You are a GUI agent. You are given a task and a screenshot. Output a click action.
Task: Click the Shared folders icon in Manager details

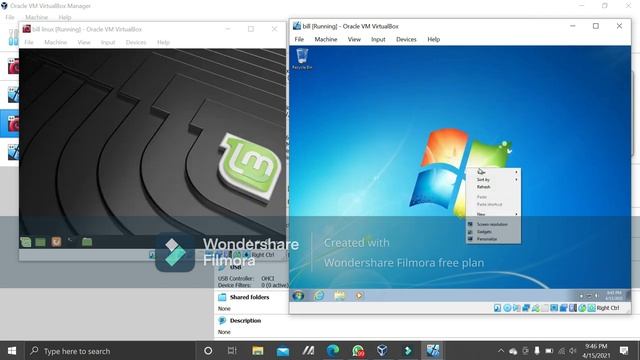click(x=222, y=297)
